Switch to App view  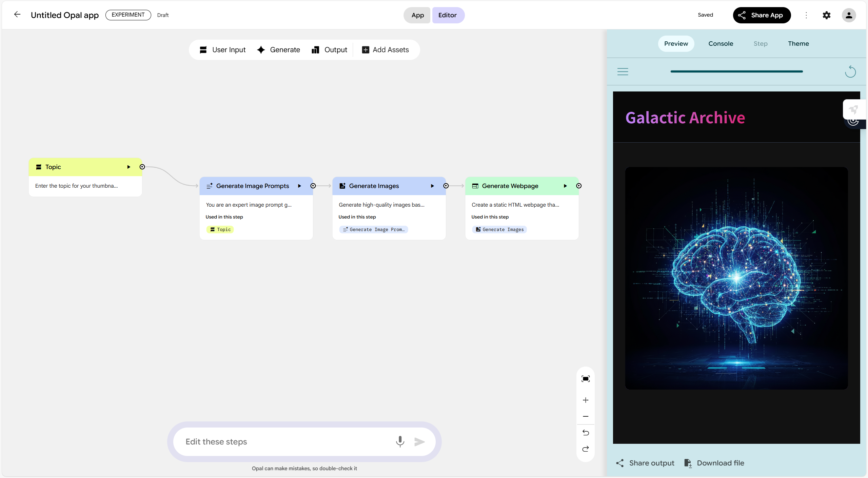pyautogui.click(x=417, y=15)
